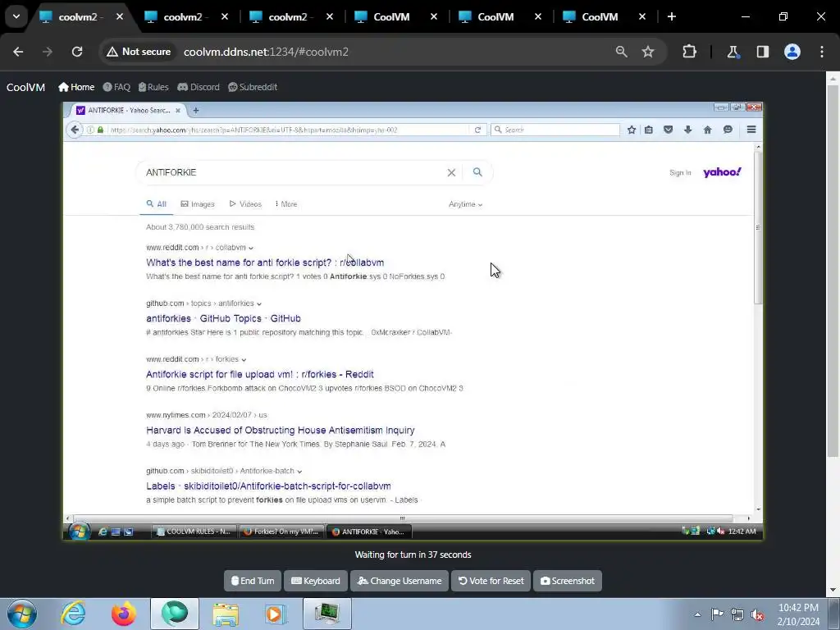Select the Videos results tab

(245, 204)
